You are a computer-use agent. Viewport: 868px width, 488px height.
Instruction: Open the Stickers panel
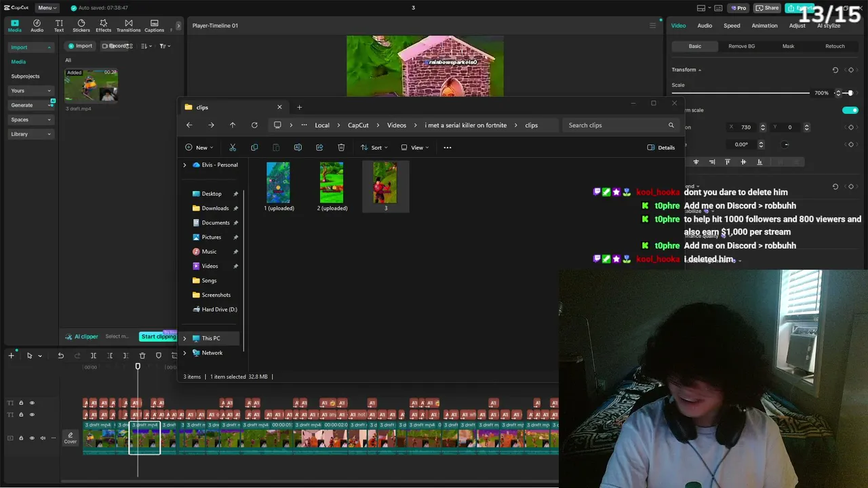pos(81,26)
